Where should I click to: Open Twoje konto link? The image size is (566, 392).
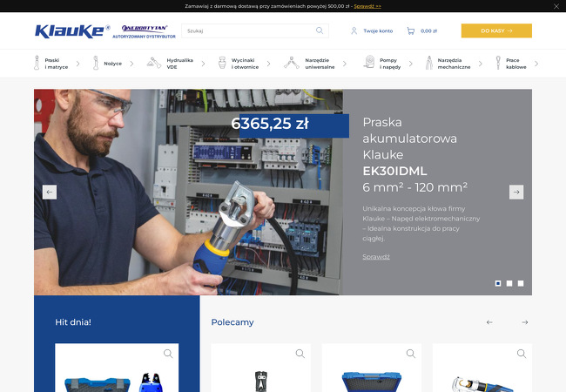pyautogui.click(x=378, y=31)
